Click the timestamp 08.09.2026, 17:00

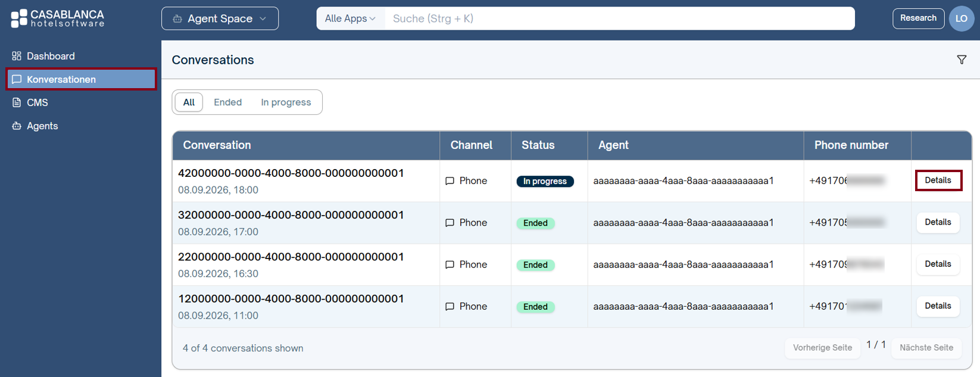click(218, 232)
